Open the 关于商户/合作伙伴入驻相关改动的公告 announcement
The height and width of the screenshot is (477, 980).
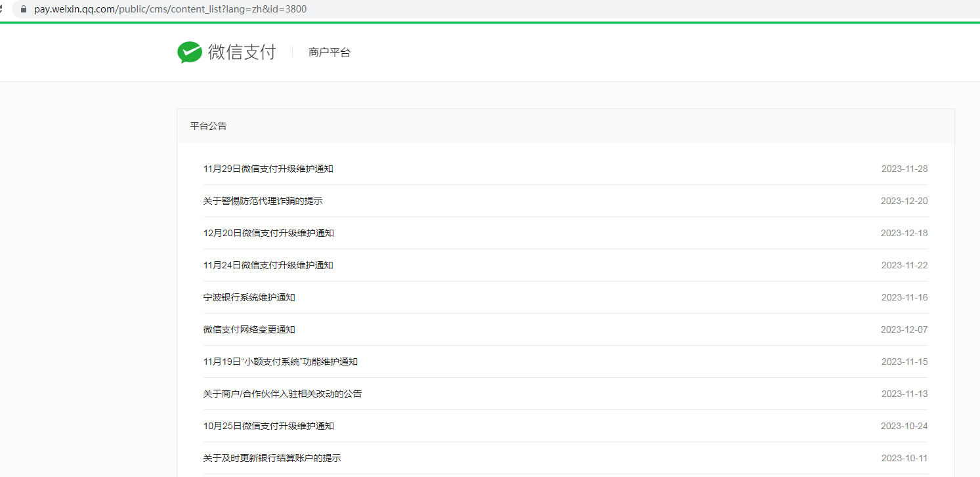pos(283,393)
